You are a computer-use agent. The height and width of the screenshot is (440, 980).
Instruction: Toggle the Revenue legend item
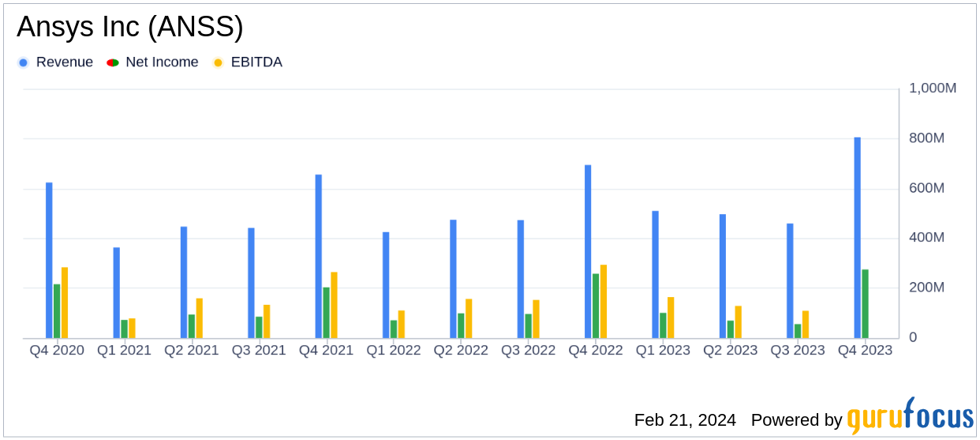click(x=55, y=62)
